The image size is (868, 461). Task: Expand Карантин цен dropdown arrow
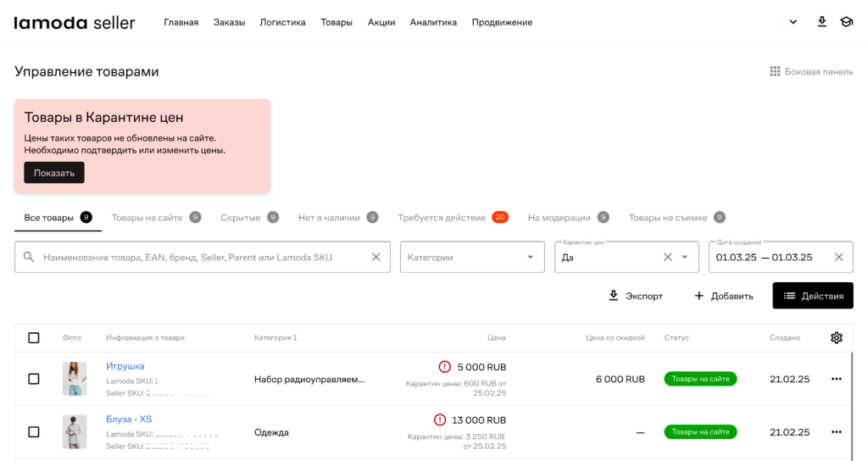[x=685, y=257]
